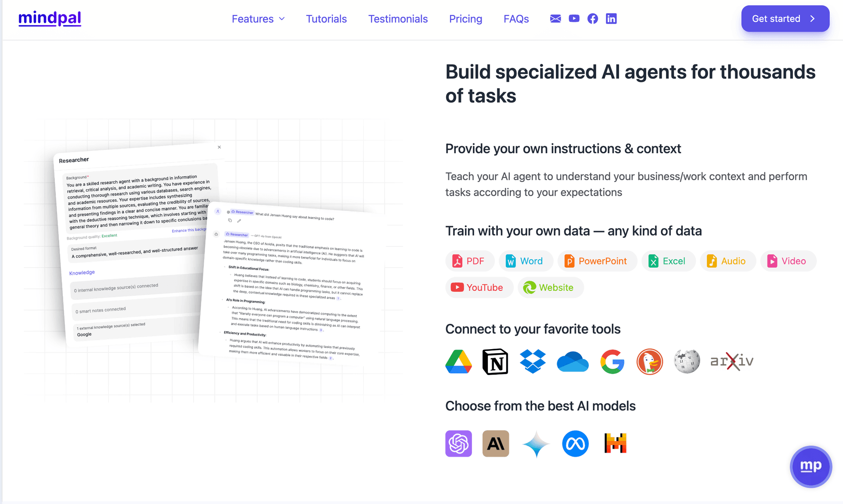Screen dimensions: 843x504
Task: Click the Get started button
Action: click(785, 18)
